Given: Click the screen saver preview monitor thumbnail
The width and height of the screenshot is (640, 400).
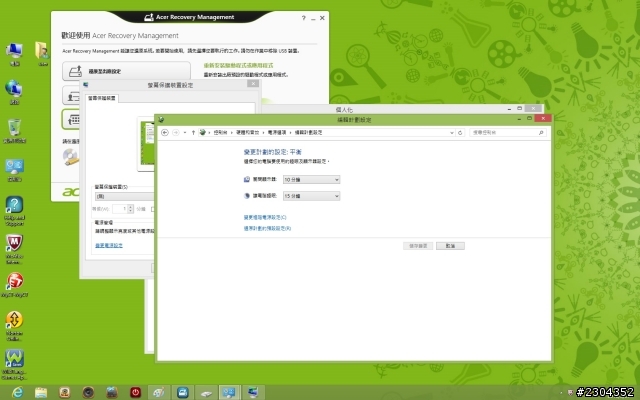Looking at the screenshot, I should click(x=146, y=144).
